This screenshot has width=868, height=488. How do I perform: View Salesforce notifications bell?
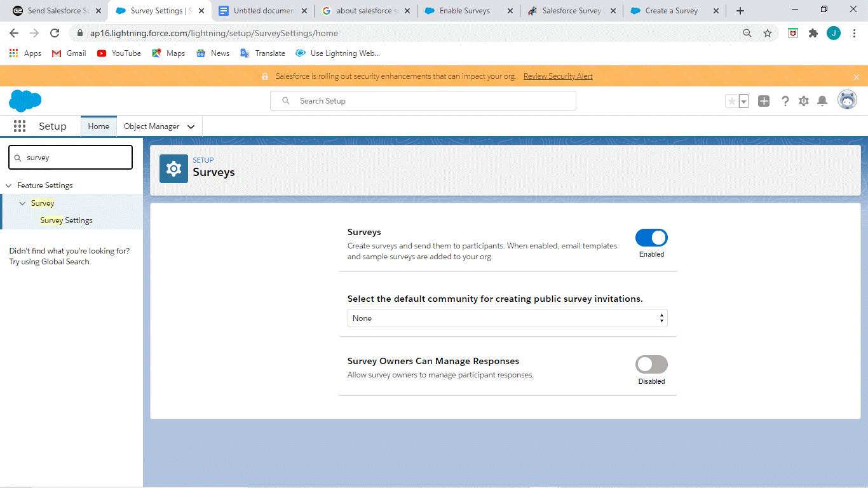[x=822, y=100]
